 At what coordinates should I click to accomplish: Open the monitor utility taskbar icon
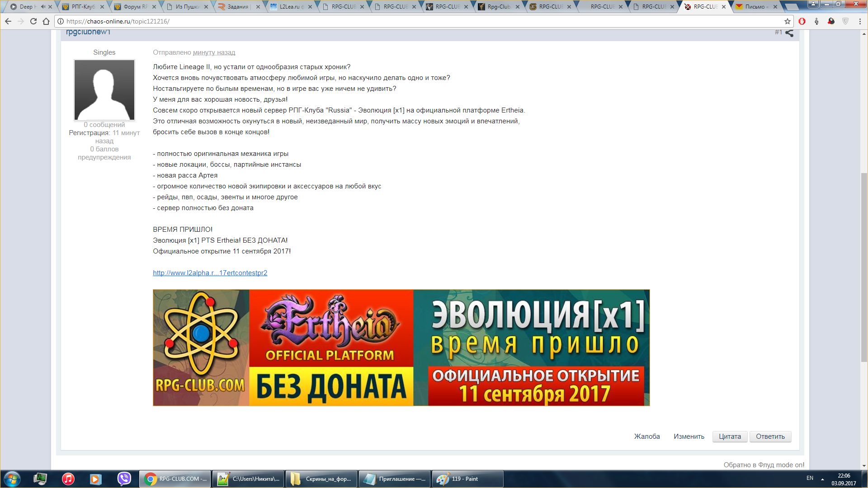pos(40,479)
